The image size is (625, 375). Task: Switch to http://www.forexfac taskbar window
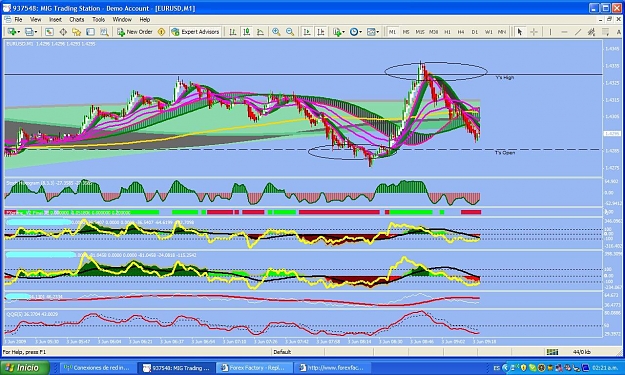[333, 368]
